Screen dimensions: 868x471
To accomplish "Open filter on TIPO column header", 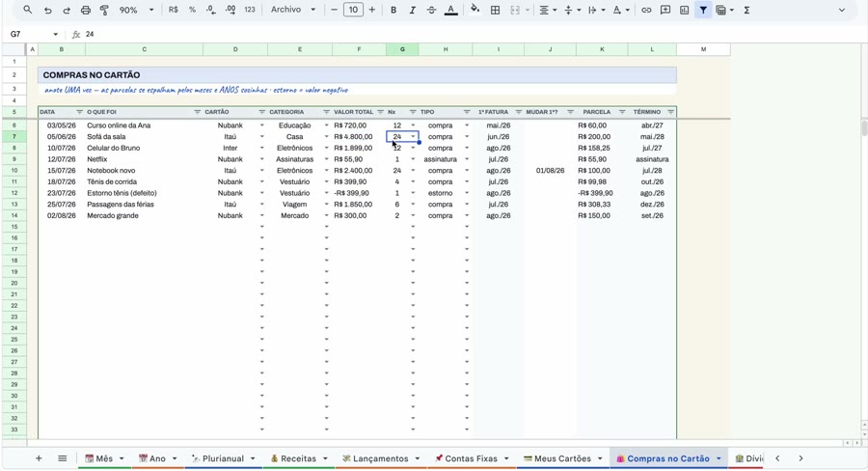I will [466, 112].
